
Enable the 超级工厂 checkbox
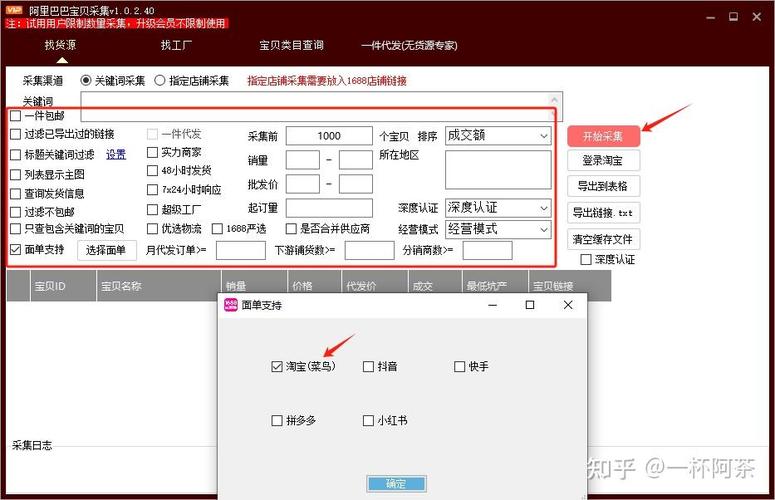(152, 209)
